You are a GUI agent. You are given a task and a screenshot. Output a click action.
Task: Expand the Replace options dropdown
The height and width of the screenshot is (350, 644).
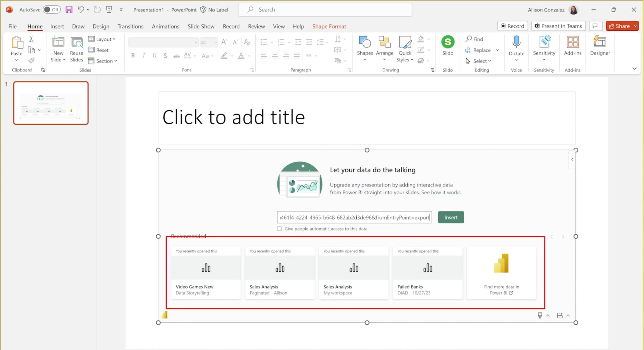pyautogui.click(x=498, y=50)
